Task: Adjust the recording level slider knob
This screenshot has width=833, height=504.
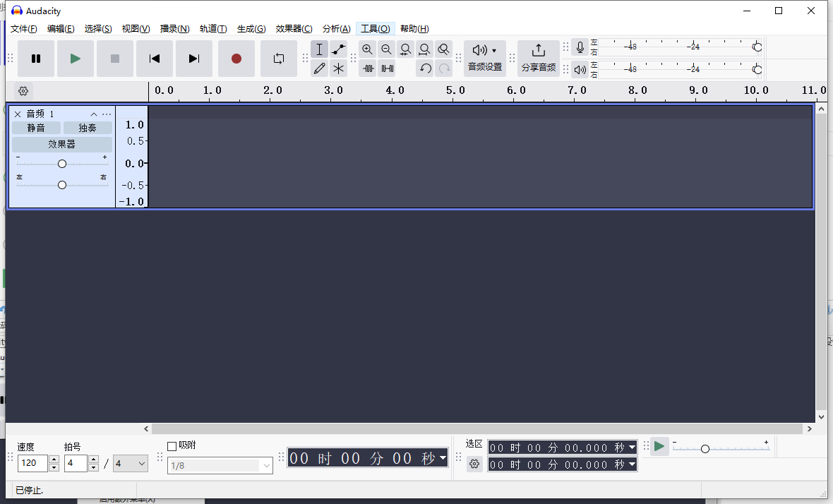Action: (757, 47)
